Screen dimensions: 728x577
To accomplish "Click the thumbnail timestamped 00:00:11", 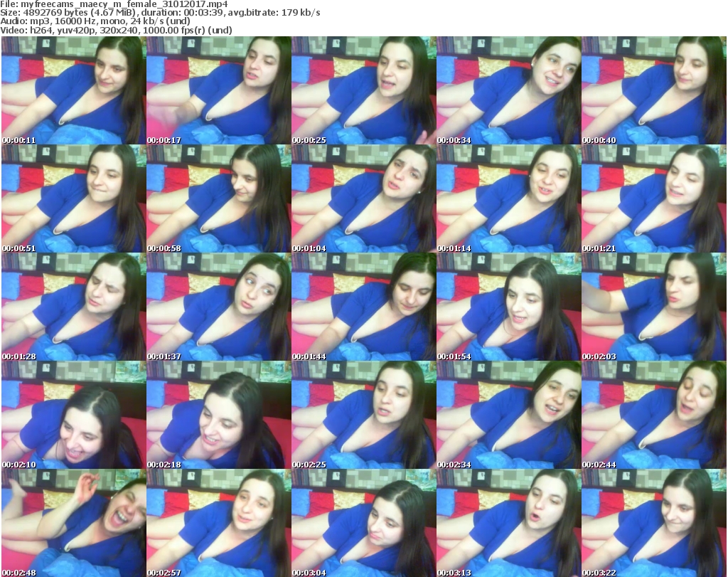I will pos(73,90).
